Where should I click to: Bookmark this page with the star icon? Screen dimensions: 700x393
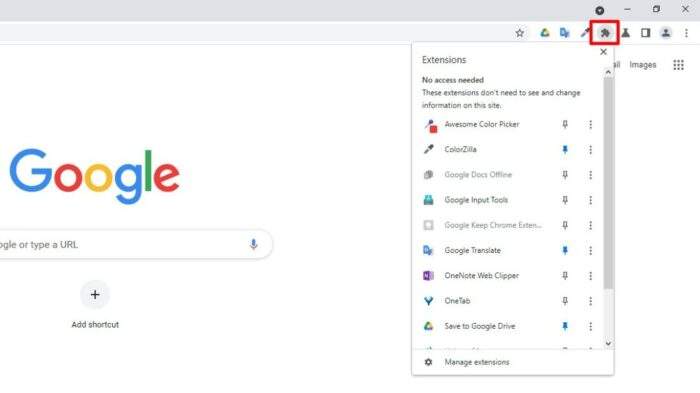[x=520, y=33]
